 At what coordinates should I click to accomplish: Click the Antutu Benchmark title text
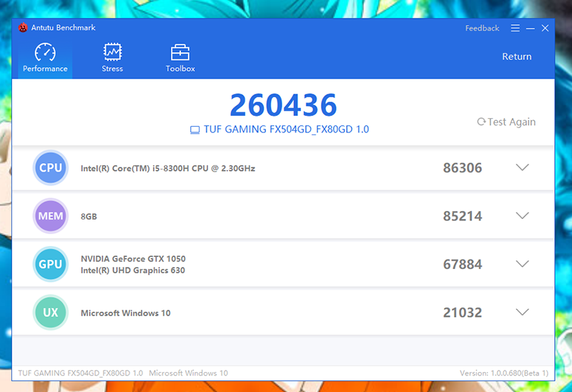pos(63,28)
